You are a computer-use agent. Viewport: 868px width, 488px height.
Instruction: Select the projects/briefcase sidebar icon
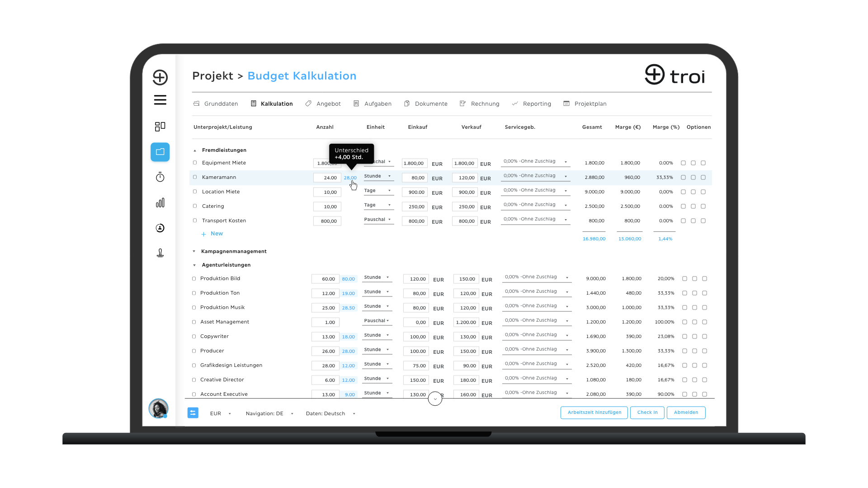[160, 151]
